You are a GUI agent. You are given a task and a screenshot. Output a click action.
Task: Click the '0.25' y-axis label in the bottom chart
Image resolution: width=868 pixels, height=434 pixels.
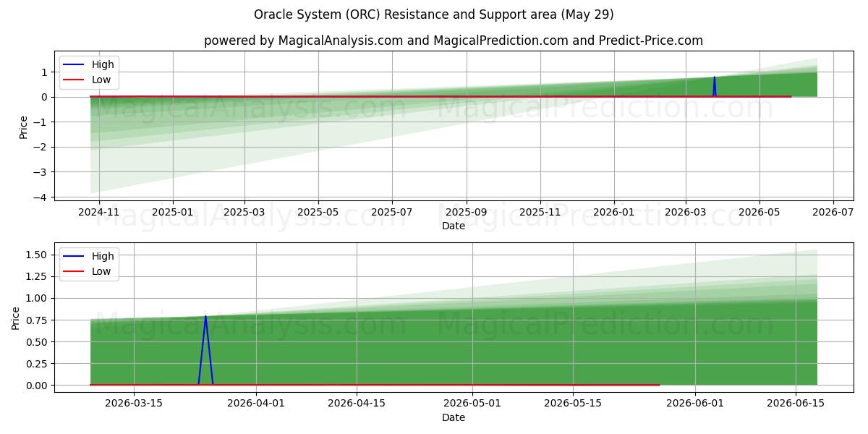[x=37, y=364]
